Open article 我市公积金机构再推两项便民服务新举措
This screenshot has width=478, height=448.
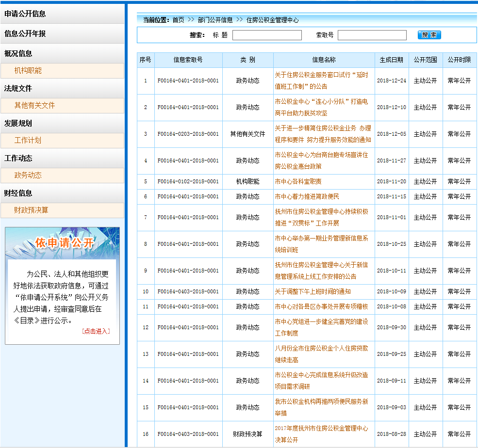tap(321, 407)
